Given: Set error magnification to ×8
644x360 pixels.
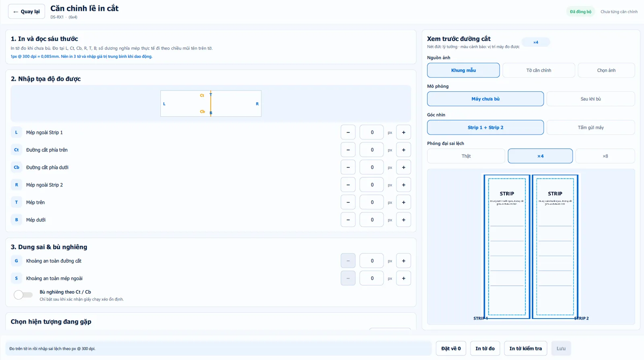Looking at the screenshot, I should click(605, 156).
